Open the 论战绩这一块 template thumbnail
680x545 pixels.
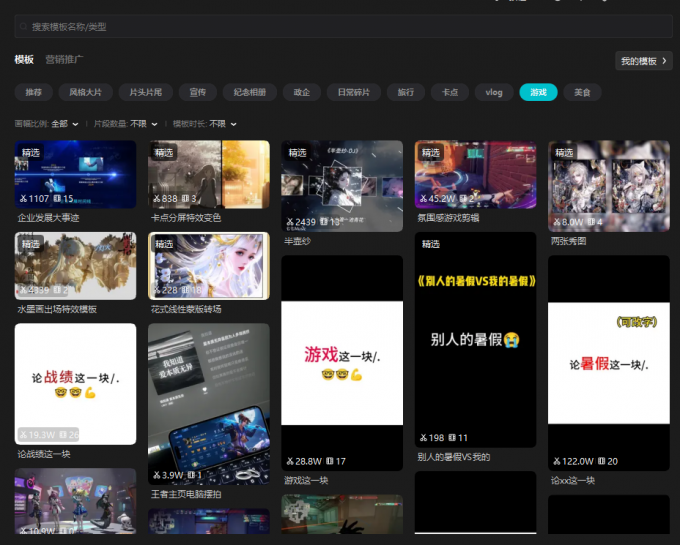(x=75, y=384)
